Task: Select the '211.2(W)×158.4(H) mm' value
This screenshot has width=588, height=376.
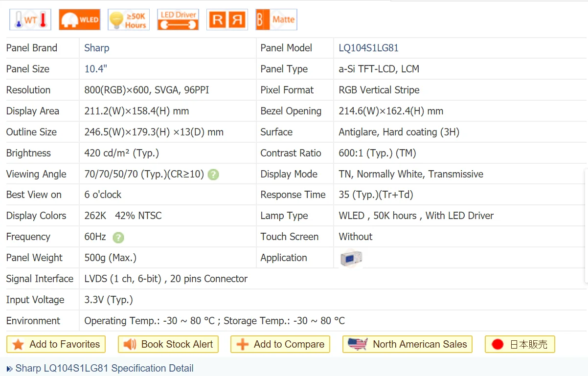Action: click(137, 111)
